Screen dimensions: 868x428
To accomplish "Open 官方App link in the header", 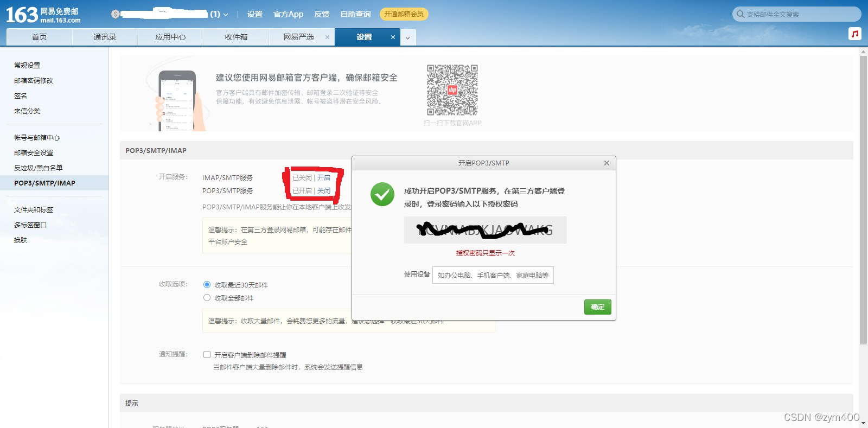I will click(x=288, y=14).
